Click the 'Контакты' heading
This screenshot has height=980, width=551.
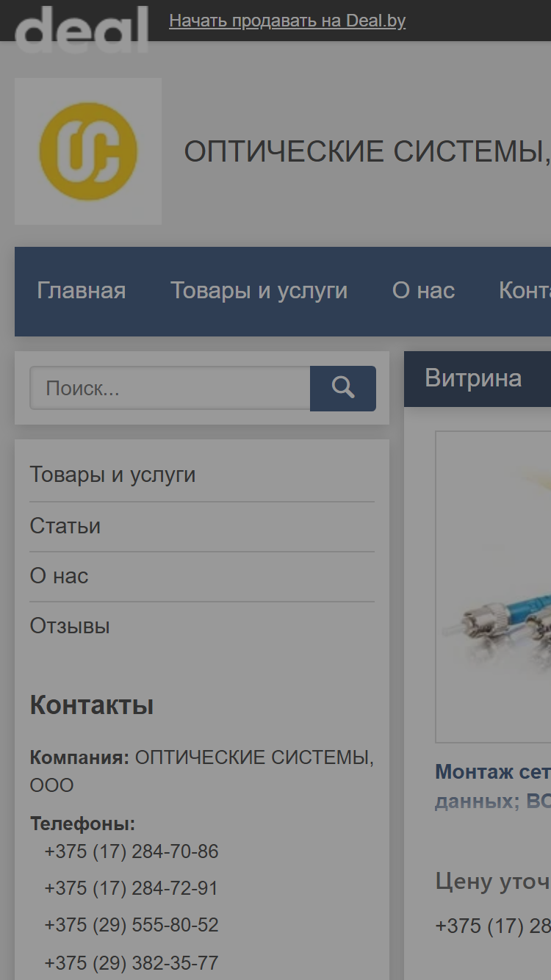tap(92, 705)
